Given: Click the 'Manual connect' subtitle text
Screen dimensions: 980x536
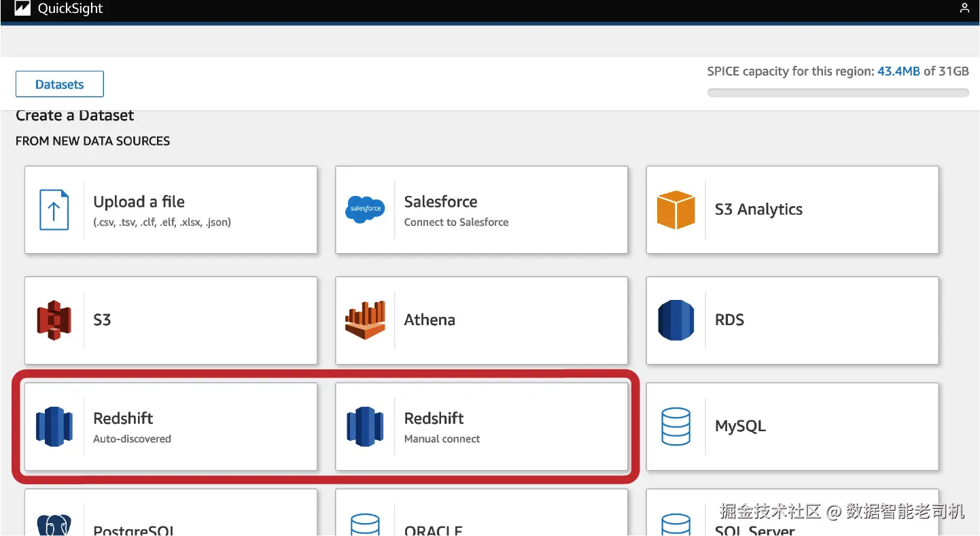Looking at the screenshot, I should click(442, 439).
